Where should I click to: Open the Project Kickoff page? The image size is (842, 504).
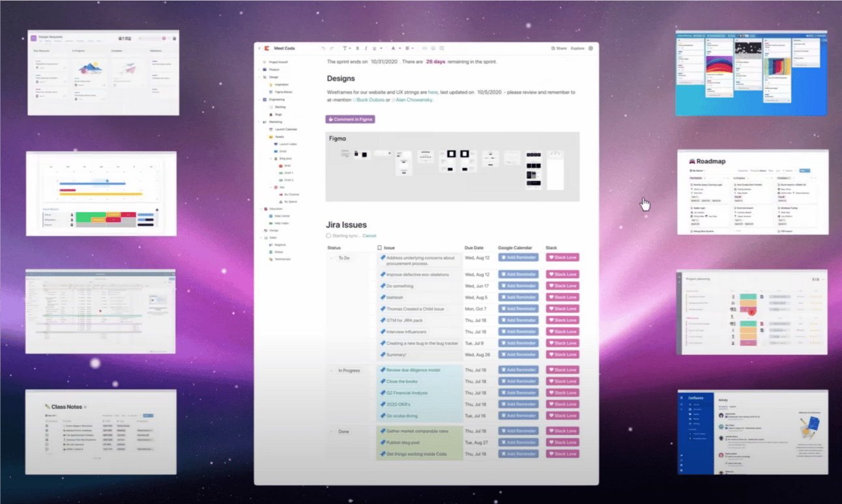pyautogui.click(x=278, y=63)
